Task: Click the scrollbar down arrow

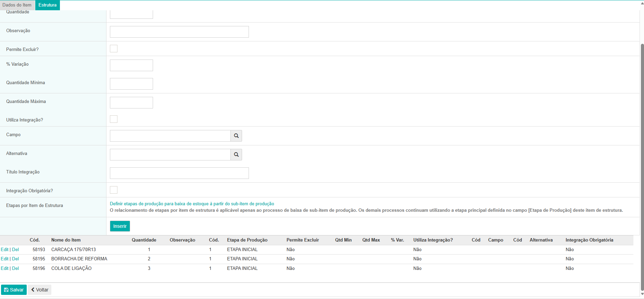Action: click(642, 294)
